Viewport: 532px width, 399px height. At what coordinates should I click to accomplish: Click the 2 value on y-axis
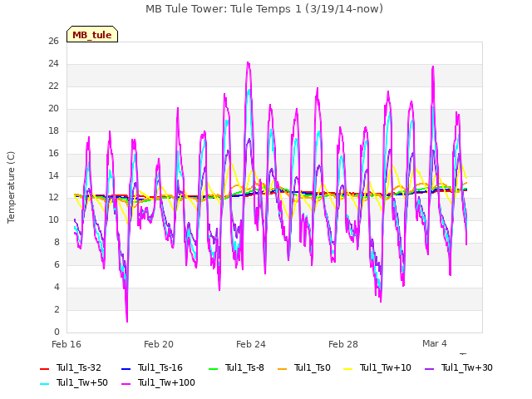pos(57,309)
